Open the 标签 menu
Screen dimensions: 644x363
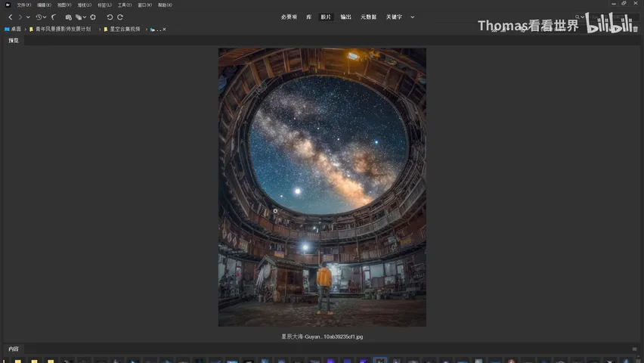click(104, 5)
